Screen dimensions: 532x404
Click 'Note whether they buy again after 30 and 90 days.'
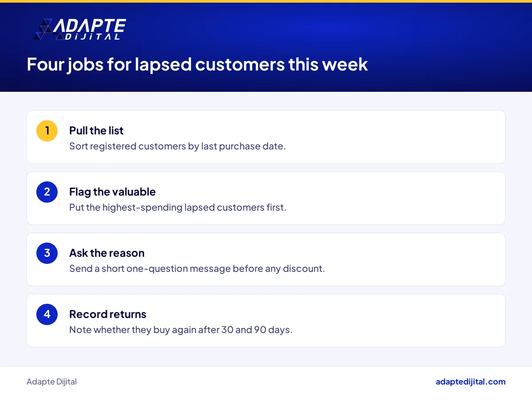(181, 329)
